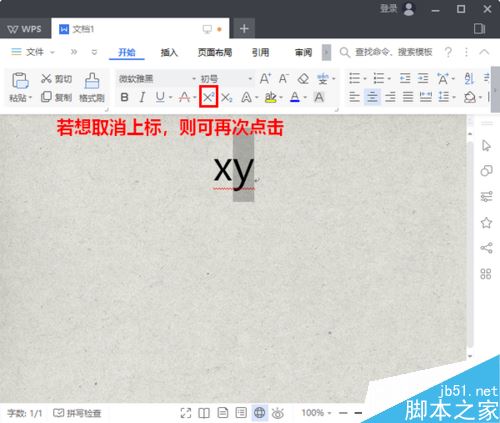Click the Cut (剪切) scissors button
The image size is (500, 423).
pos(56,79)
